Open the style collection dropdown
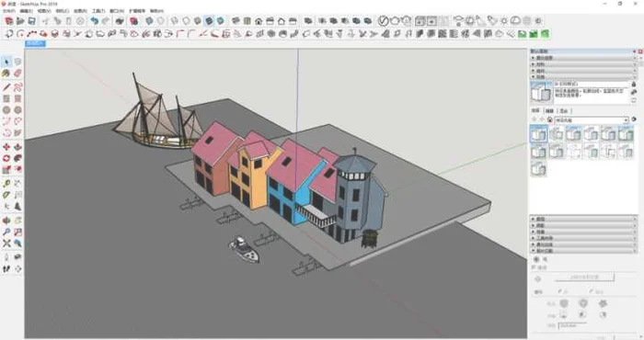The height and width of the screenshot is (340, 644). tap(592, 119)
